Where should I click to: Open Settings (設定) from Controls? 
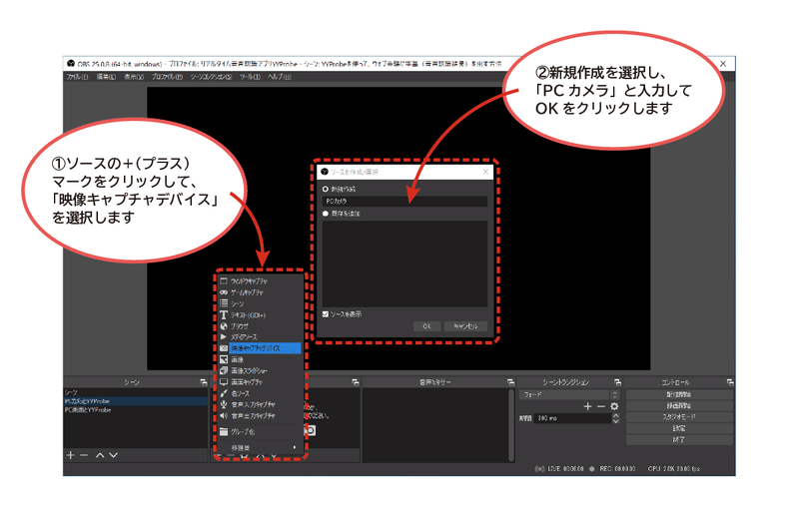coord(679,428)
